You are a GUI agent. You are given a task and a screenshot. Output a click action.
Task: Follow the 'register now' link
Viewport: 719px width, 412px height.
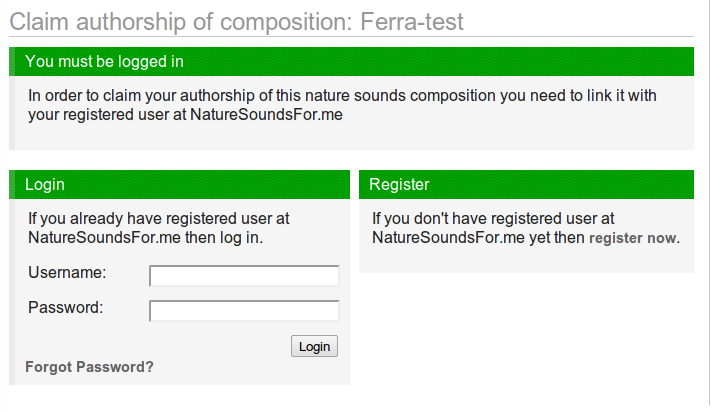click(632, 239)
